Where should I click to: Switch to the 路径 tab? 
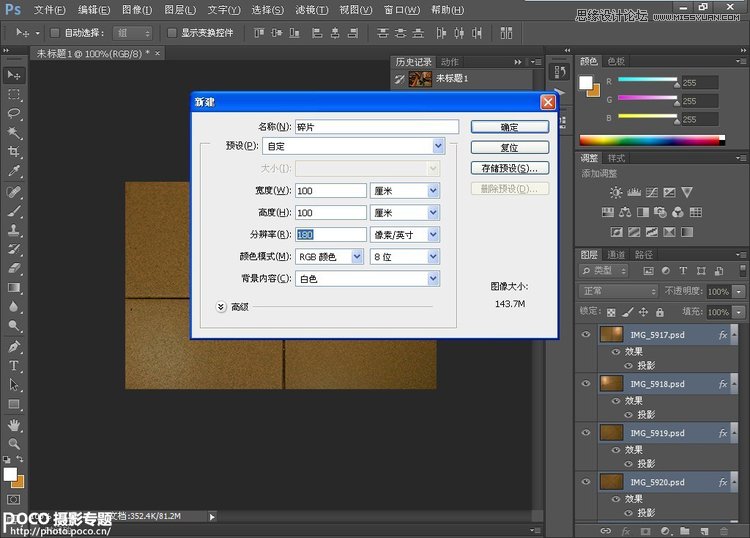pos(643,255)
